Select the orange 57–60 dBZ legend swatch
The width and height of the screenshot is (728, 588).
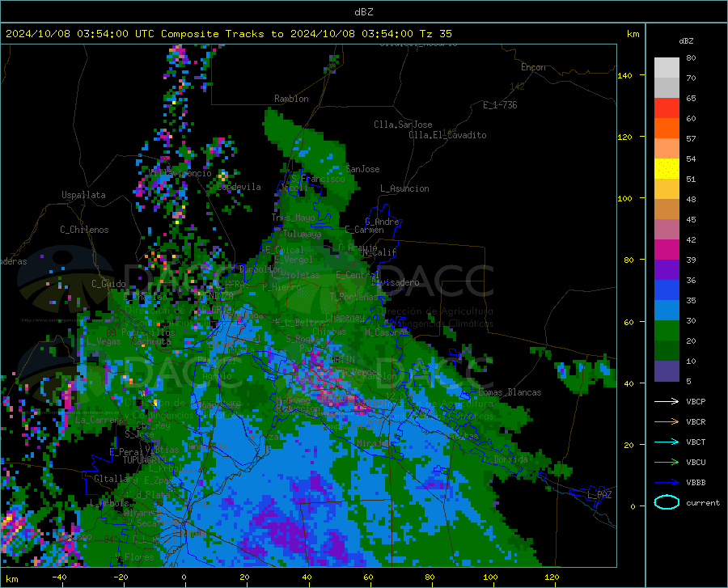(x=667, y=129)
